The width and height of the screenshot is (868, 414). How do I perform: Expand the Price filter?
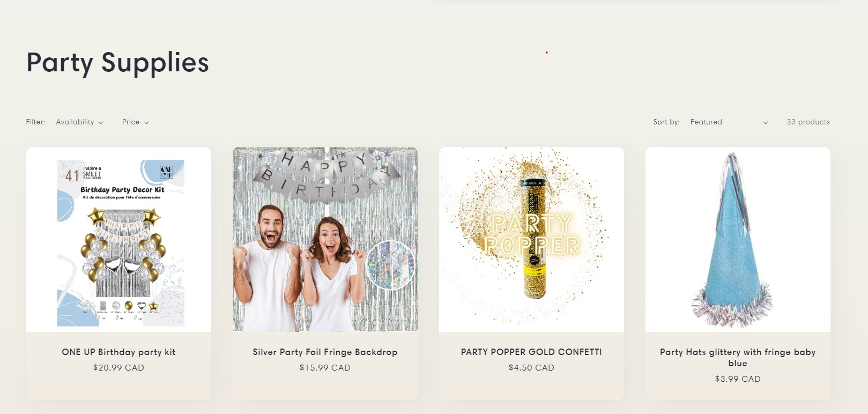(135, 122)
